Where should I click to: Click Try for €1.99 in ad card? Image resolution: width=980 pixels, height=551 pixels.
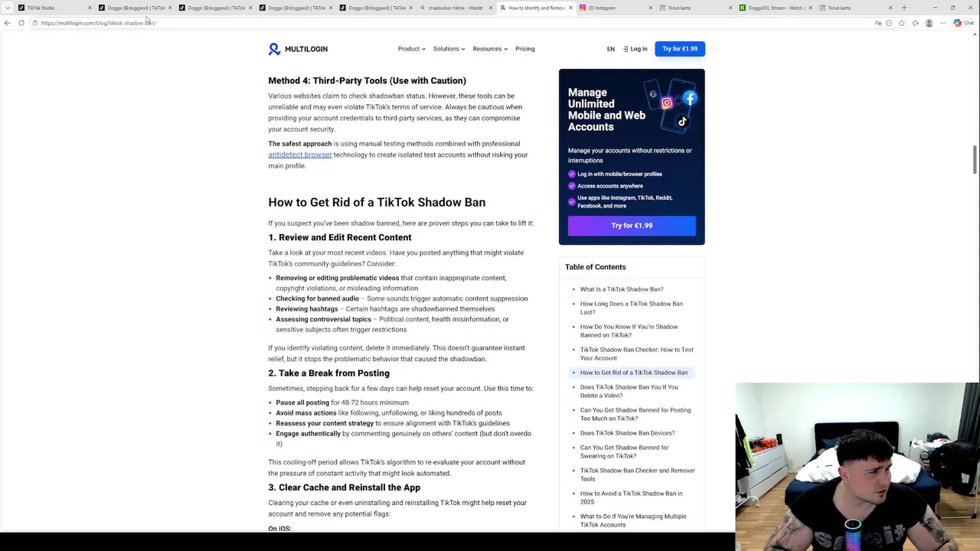(x=632, y=226)
